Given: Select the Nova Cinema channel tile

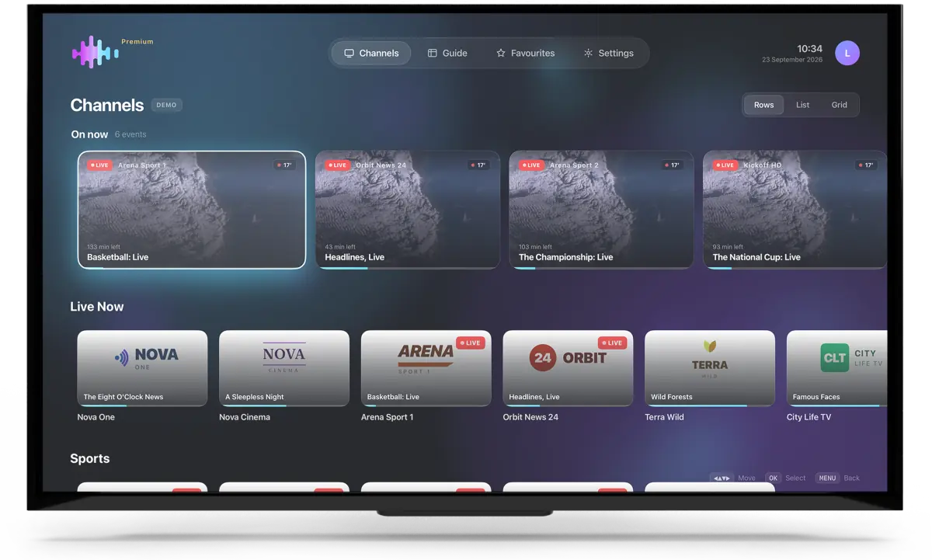Looking at the screenshot, I should pos(283,368).
